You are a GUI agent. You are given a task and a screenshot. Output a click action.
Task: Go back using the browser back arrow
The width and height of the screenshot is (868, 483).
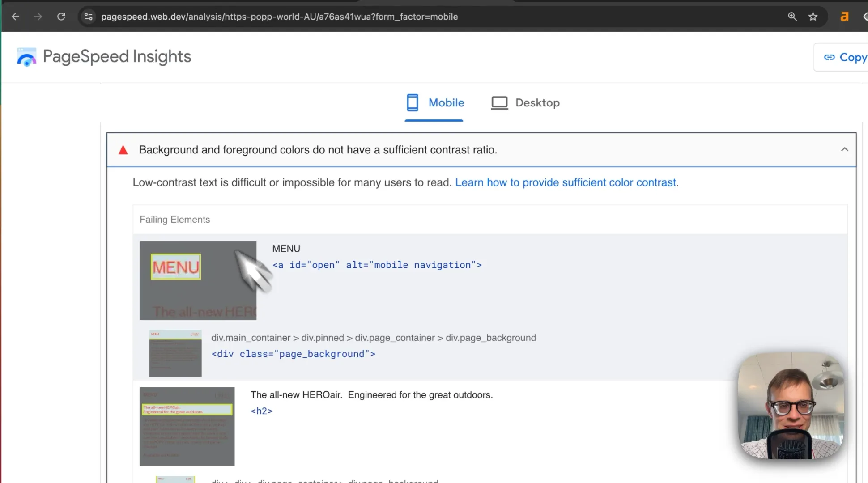coord(16,17)
